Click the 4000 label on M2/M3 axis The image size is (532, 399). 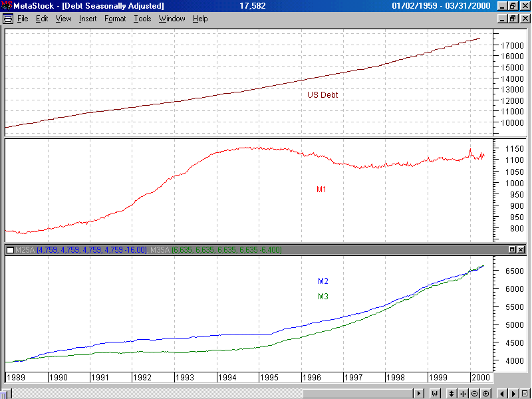[514, 360]
